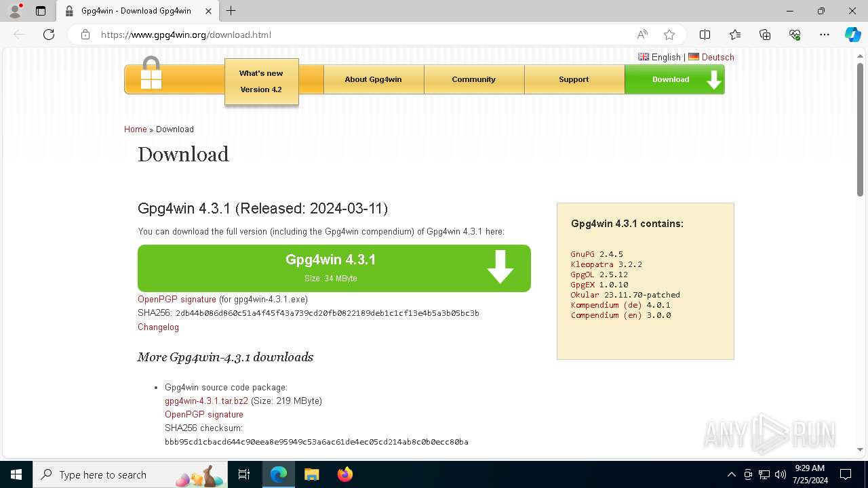The width and height of the screenshot is (868, 488).
Task: Open the GnuPG component link
Action: 583,254
